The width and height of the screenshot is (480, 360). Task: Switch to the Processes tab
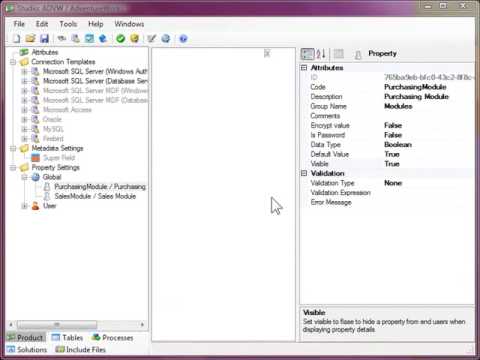click(x=113, y=338)
